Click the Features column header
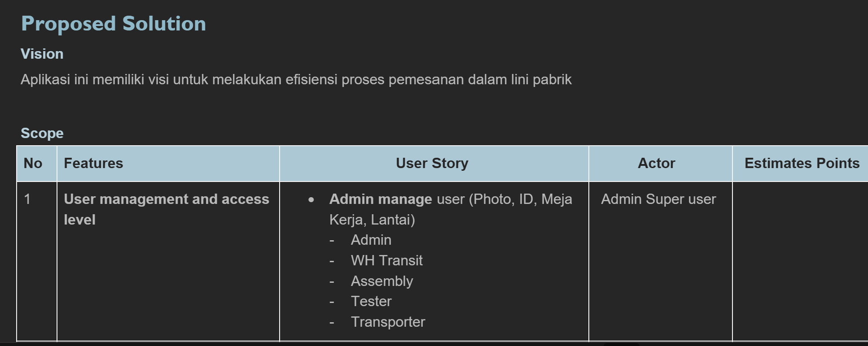 point(168,164)
